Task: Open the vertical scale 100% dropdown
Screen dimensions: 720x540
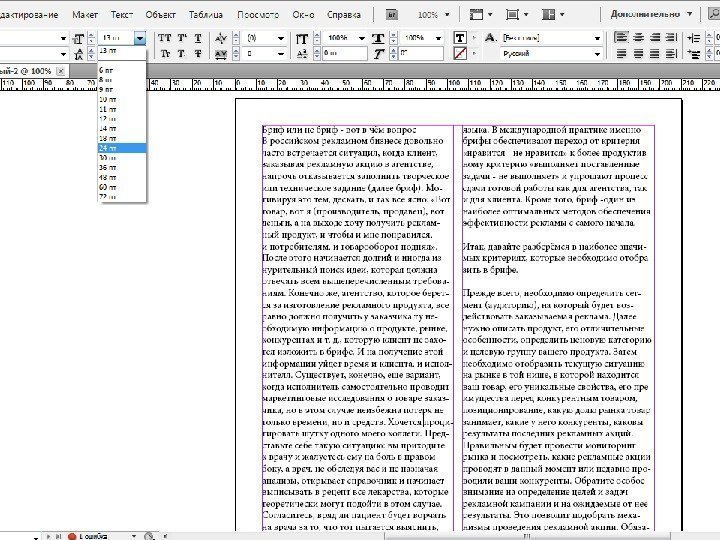Action: (x=362, y=38)
